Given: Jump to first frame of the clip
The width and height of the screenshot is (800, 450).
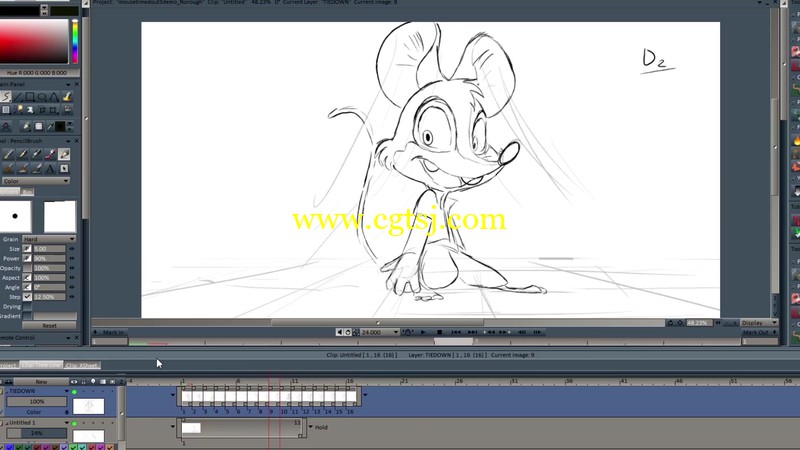Looking at the screenshot, I should 456,332.
